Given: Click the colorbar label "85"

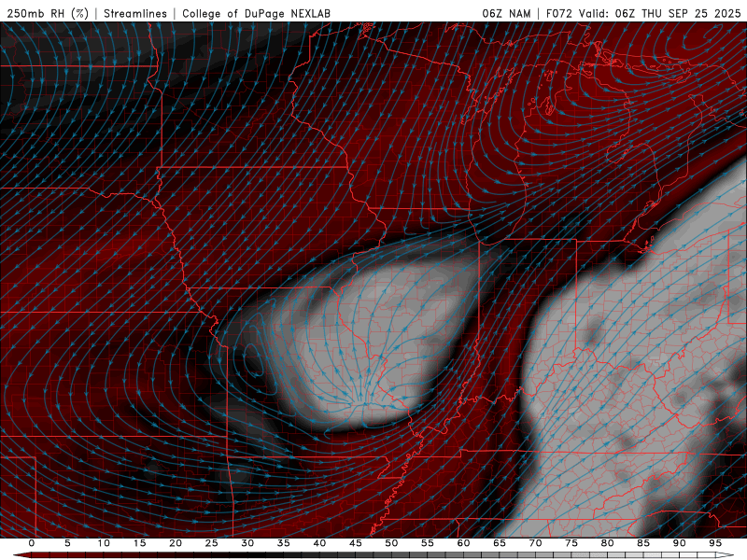Looking at the screenshot, I should tap(643, 543).
